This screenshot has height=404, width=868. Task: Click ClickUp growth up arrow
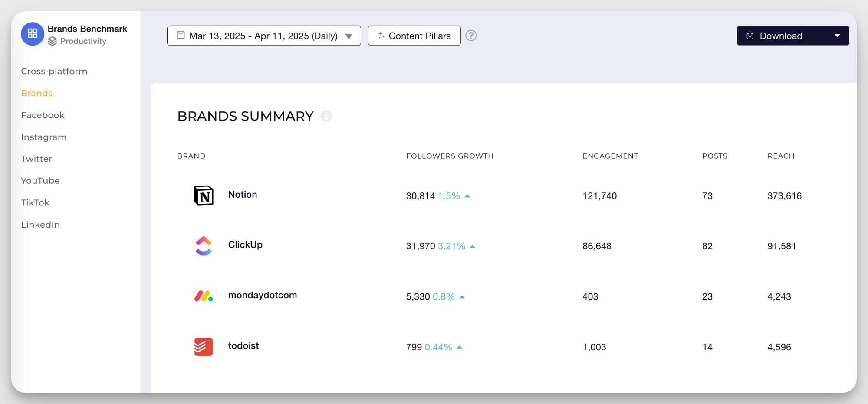pos(473,246)
